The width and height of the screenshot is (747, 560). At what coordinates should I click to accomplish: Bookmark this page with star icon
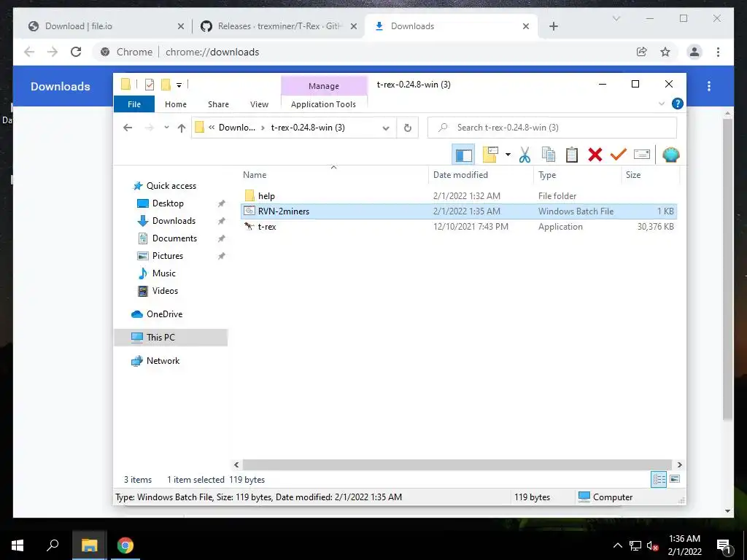pyautogui.click(x=665, y=52)
